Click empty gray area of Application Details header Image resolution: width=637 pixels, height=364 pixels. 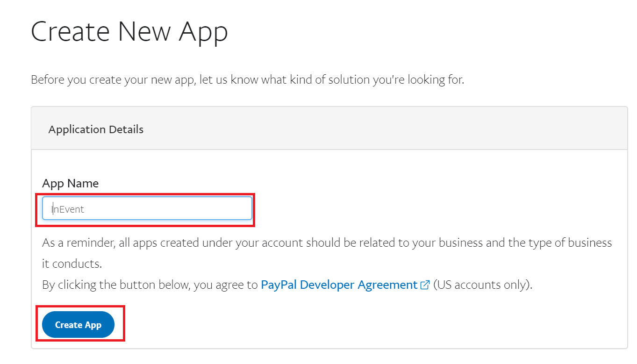click(x=383, y=128)
